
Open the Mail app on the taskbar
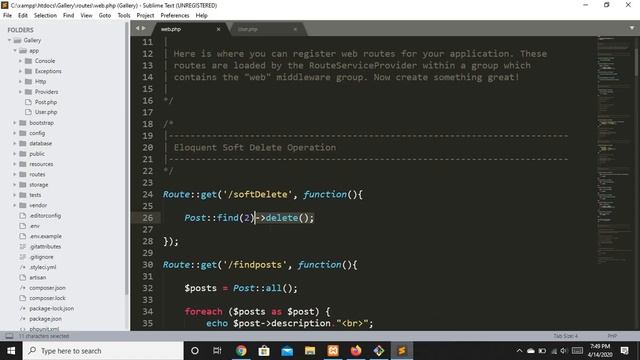(x=287, y=351)
